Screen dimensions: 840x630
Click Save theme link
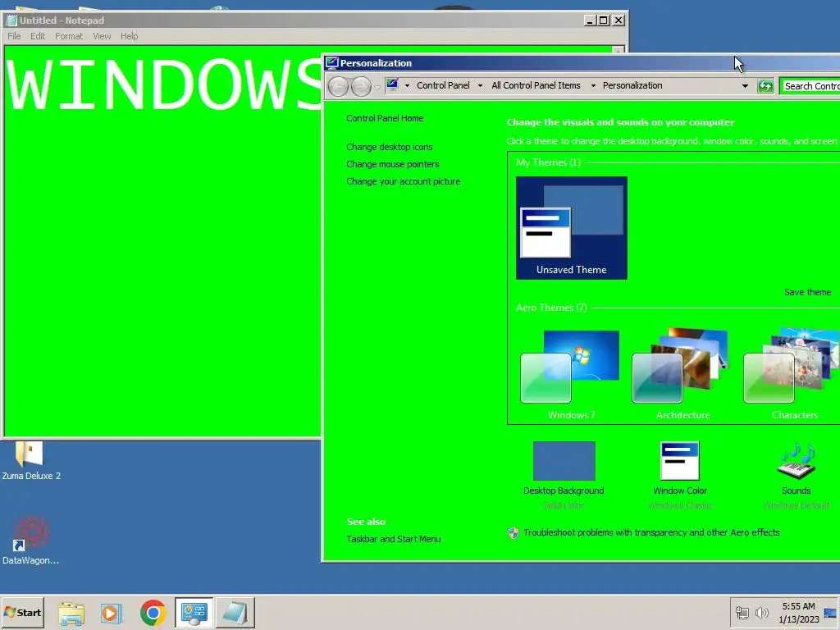[807, 292]
